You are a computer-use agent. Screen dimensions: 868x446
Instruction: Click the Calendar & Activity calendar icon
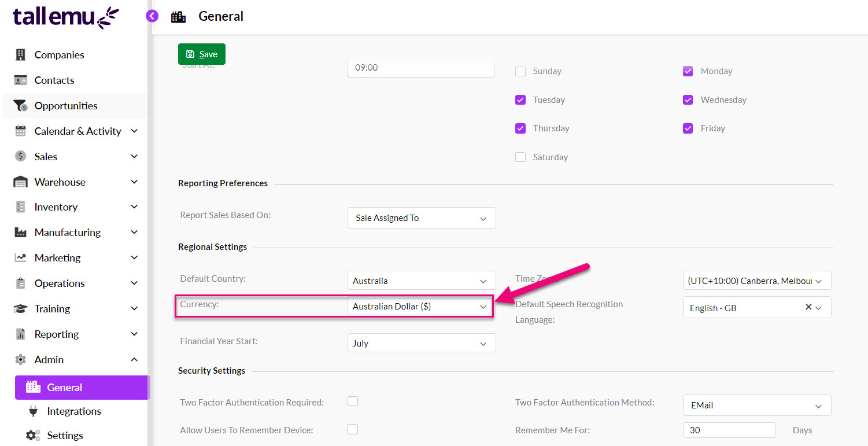[21, 131]
